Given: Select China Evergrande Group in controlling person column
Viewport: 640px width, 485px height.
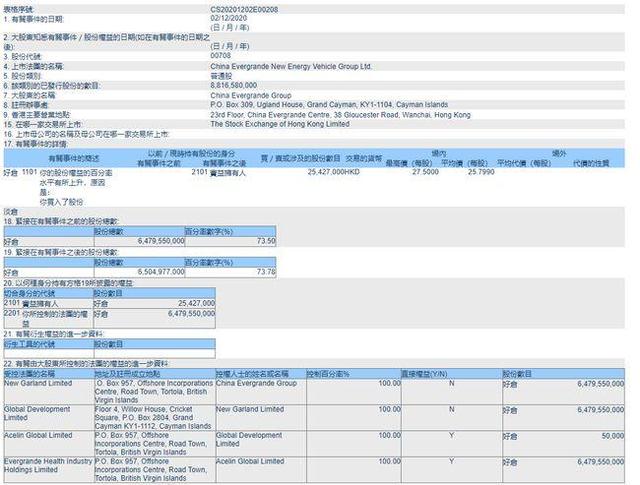Looking at the screenshot, I should 256,383.
